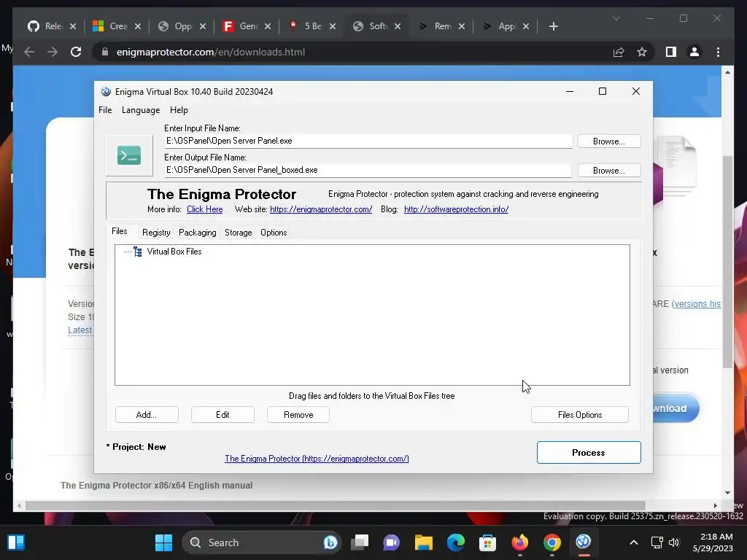Click the Virtual Box Files tree icon
Viewport: 747px width, 560px height.
138,252
